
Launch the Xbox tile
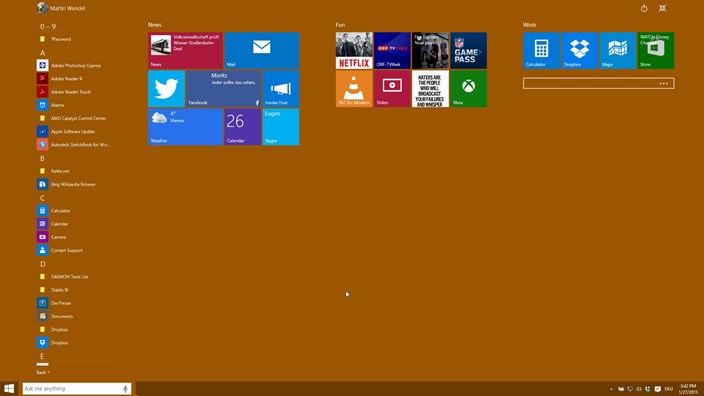[468, 88]
